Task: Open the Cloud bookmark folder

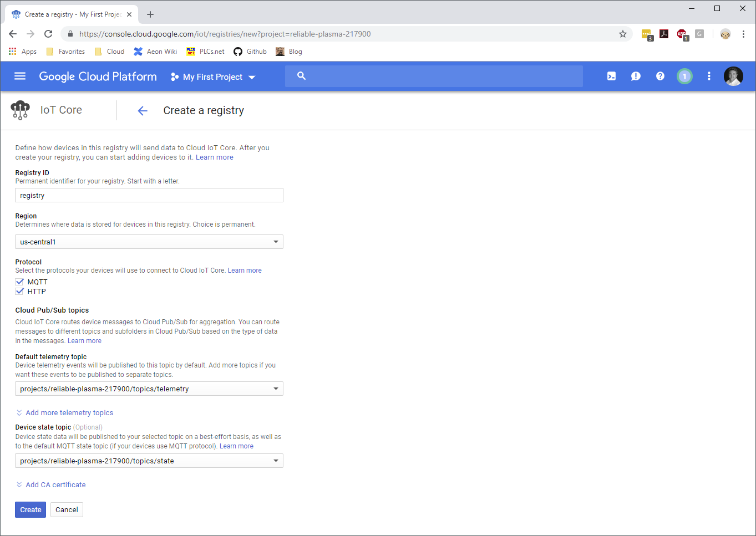Action: click(x=109, y=52)
